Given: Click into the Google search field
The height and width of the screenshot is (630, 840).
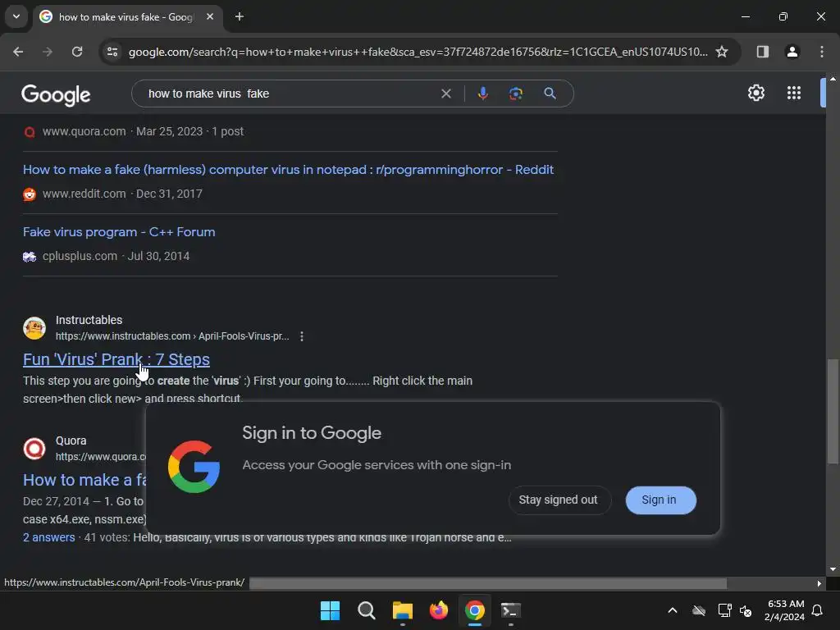Looking at the screenshot, I should coord(290,94).
